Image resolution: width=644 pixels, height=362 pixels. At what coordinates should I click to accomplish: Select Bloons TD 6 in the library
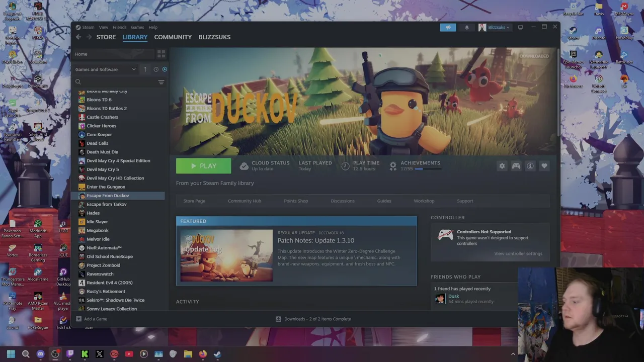click(99, 100)
